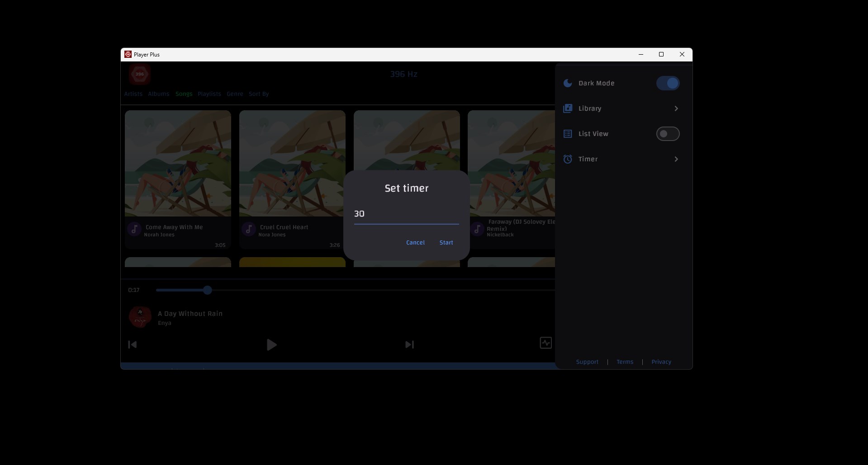Open the Sort By menu
This screenshot has width=868, height=465.
point(259,94)
